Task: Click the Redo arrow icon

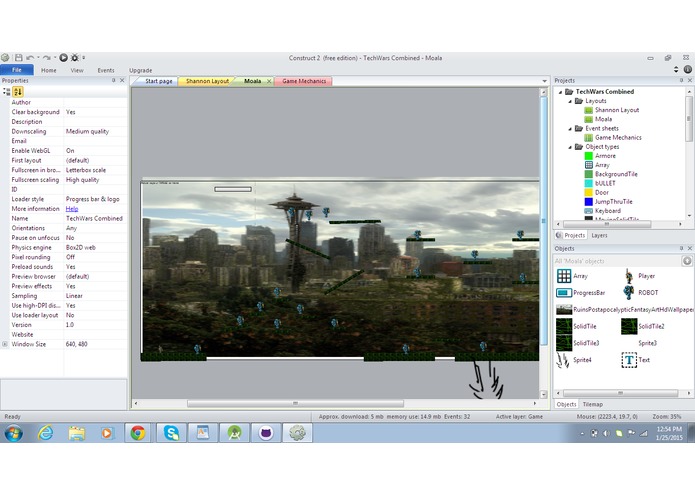Action: click(47, 58)
